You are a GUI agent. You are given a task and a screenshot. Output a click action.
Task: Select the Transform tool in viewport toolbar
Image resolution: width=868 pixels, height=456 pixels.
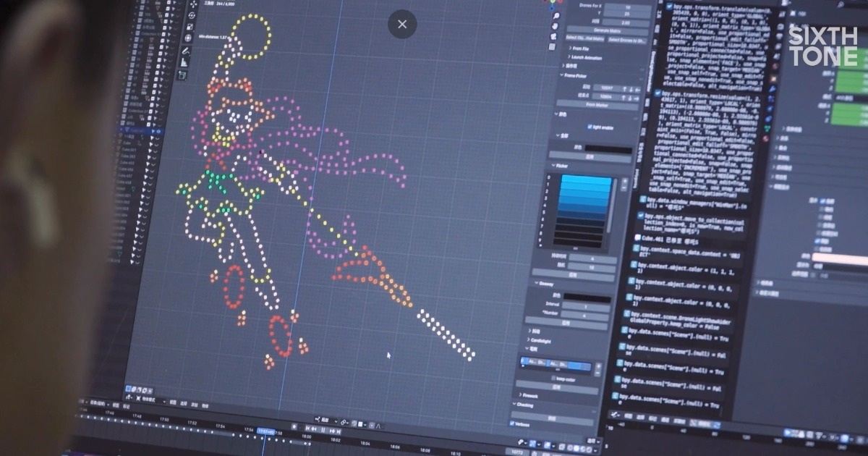point(188,38)
